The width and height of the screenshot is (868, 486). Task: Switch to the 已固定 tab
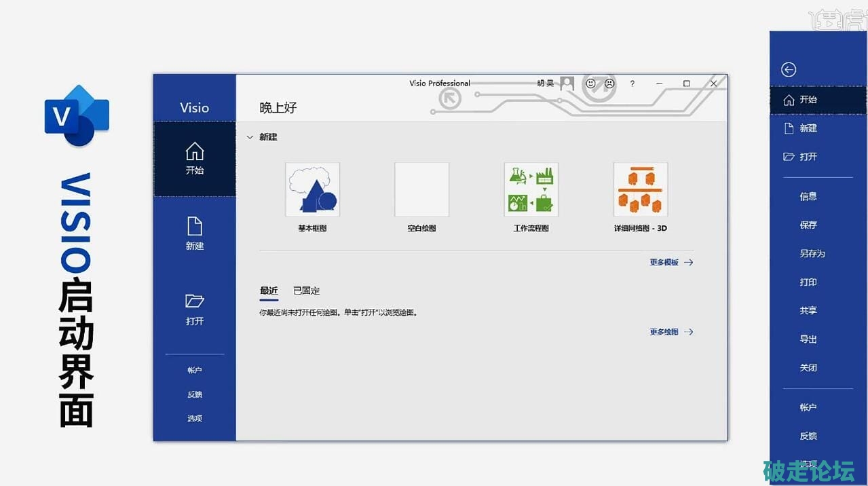(x=306, y=291)
